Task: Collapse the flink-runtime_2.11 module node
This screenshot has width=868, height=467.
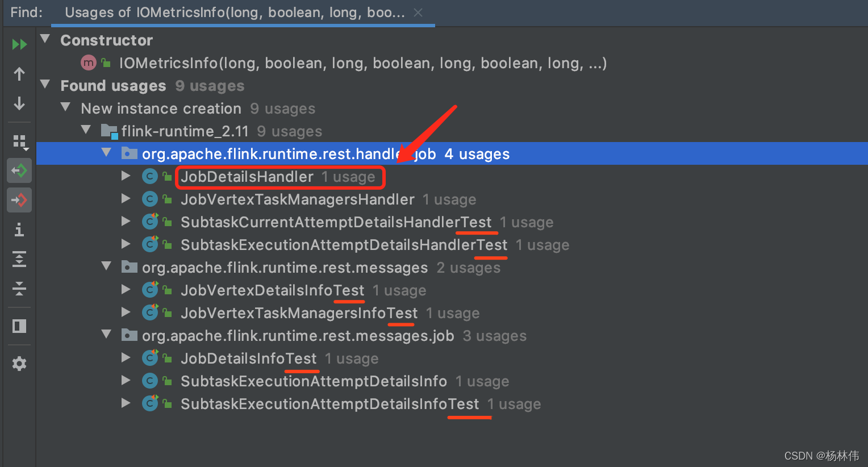Action: coord(86,130)
